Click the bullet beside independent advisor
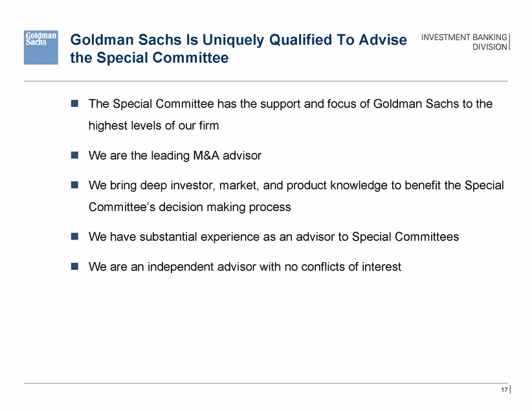532x411 pixels. pos(74,266)
